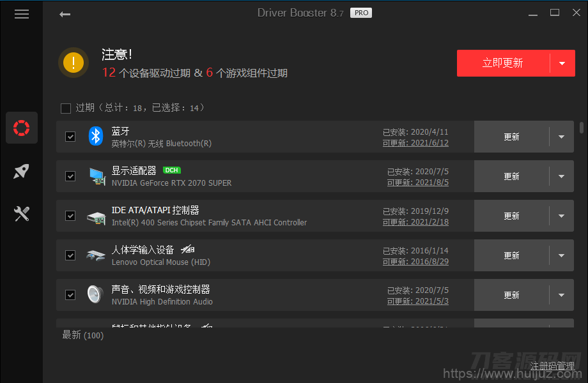The image size is (588, 383).
Task: Open the 注册码管理 link
Action: (x=552, y=366)
